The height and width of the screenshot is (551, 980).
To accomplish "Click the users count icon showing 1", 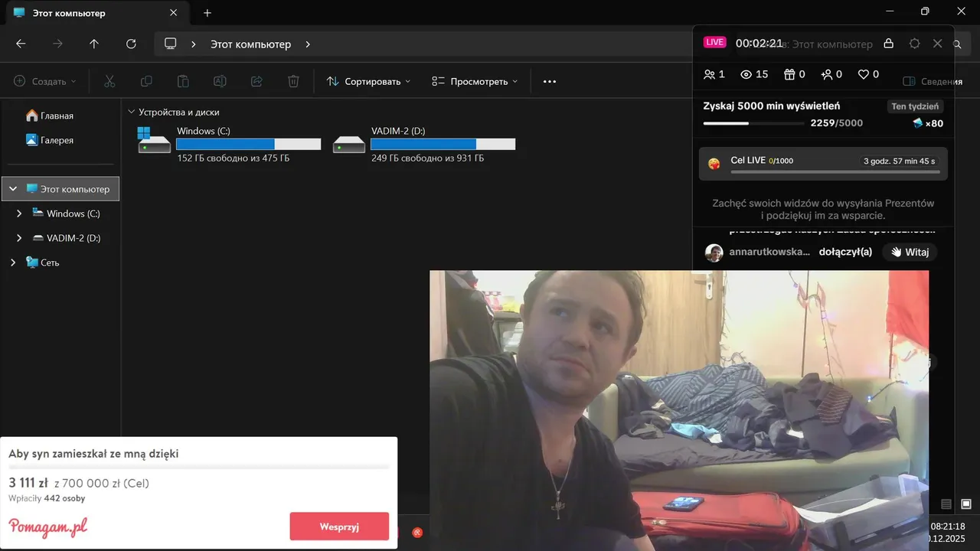I will coord(709,74).
